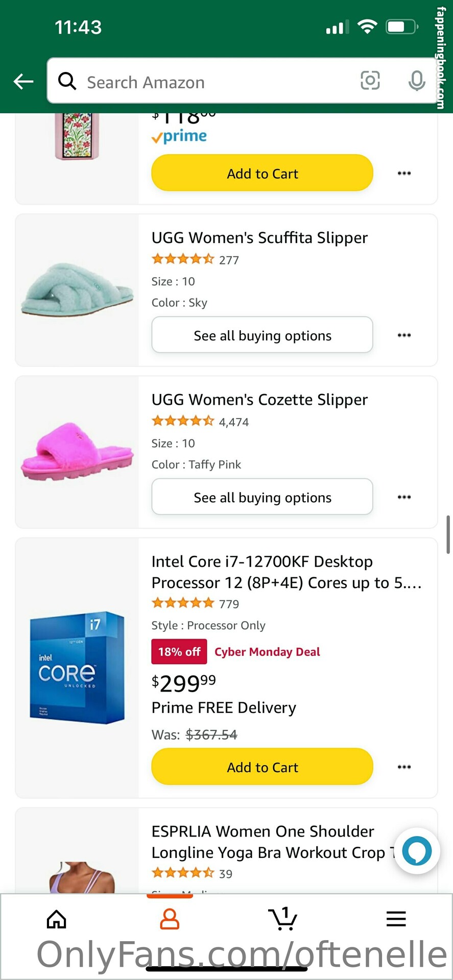Viewport: 453px width, 980px height.
Task: Open the hamburger menu tab
Action: tap(396, 919)
